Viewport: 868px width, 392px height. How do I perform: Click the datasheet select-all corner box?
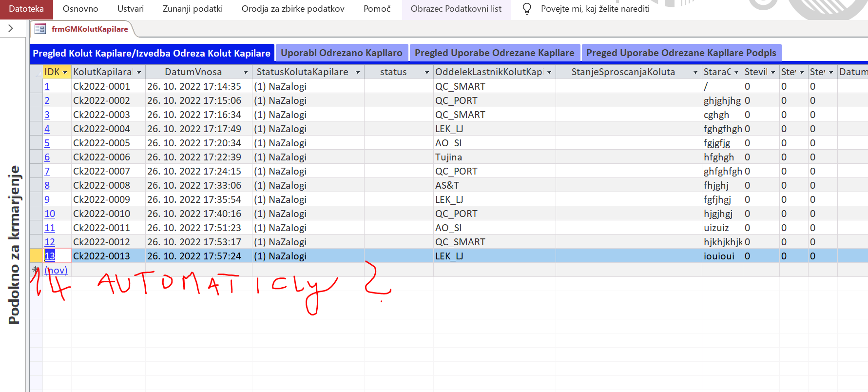[x=36, y=72]
